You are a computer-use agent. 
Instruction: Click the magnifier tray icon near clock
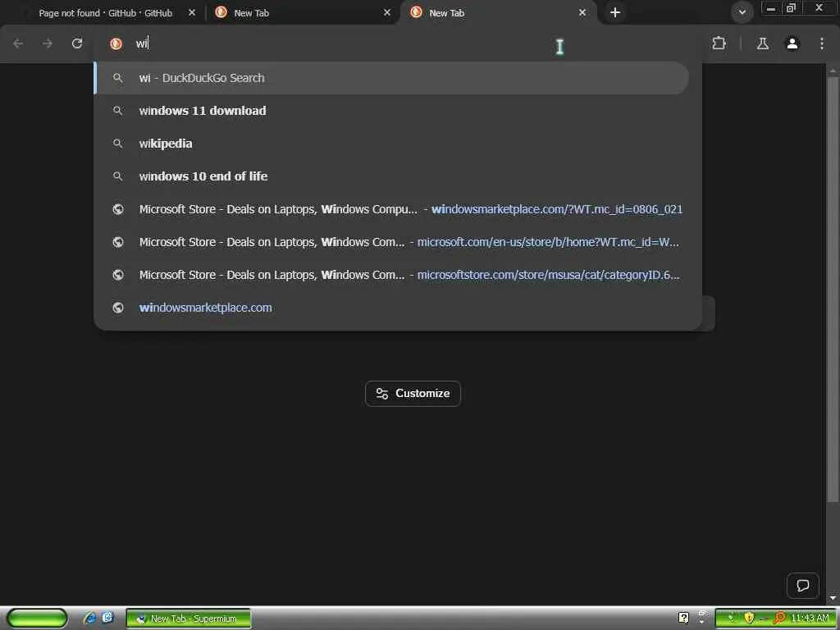(780, 619)
